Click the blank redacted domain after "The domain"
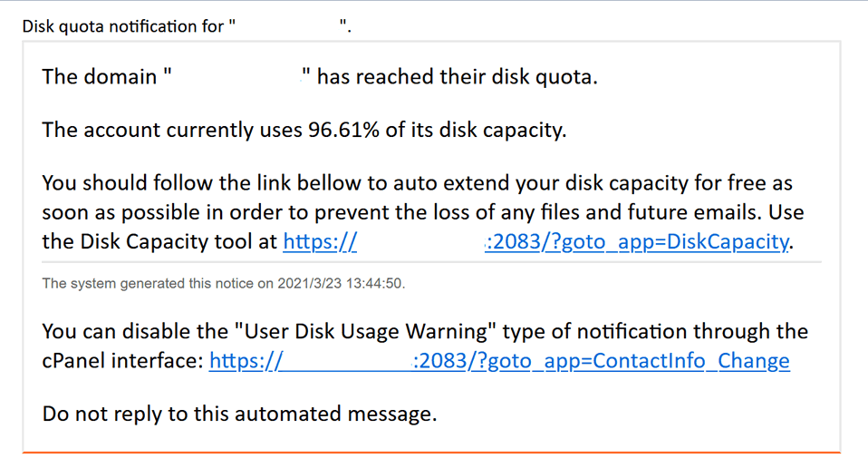868x468 pixels. pos(236,76)
